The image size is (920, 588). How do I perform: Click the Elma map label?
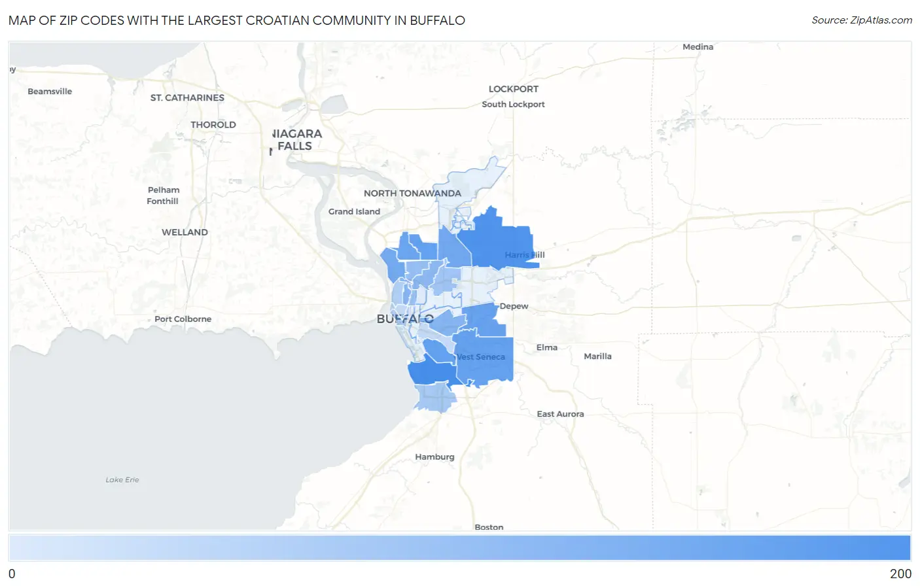pyautogui.click(x=547, y=347)
